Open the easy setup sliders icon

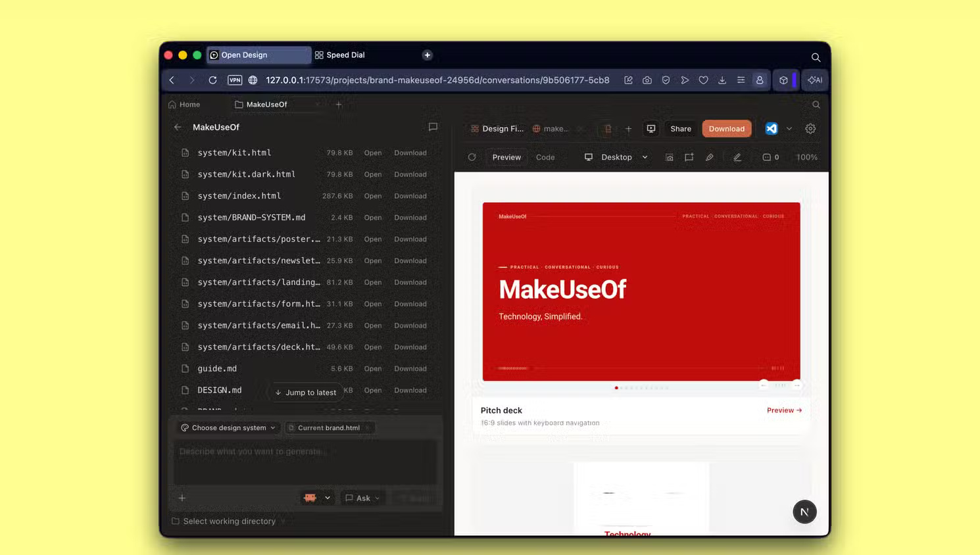coord(741,80)
